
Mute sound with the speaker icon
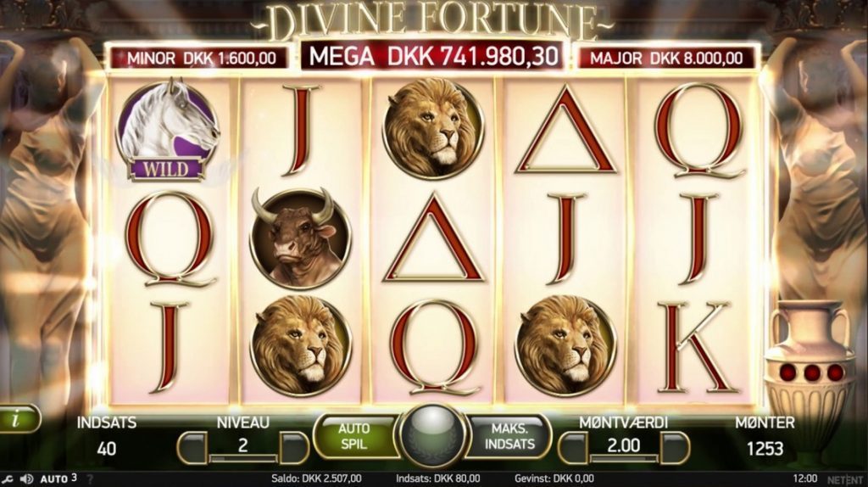26,479
